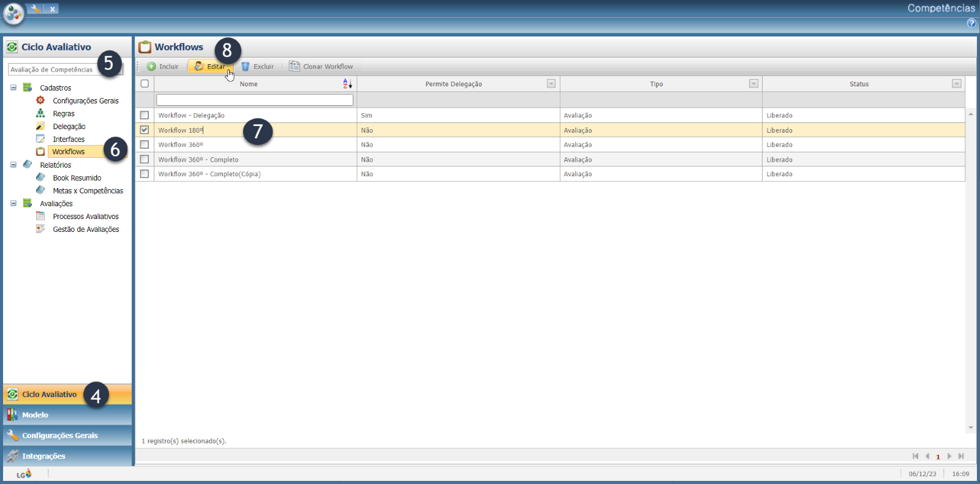
Task: Check the Workflow 360º - Completo row checkbox
Action: point(145,159)
